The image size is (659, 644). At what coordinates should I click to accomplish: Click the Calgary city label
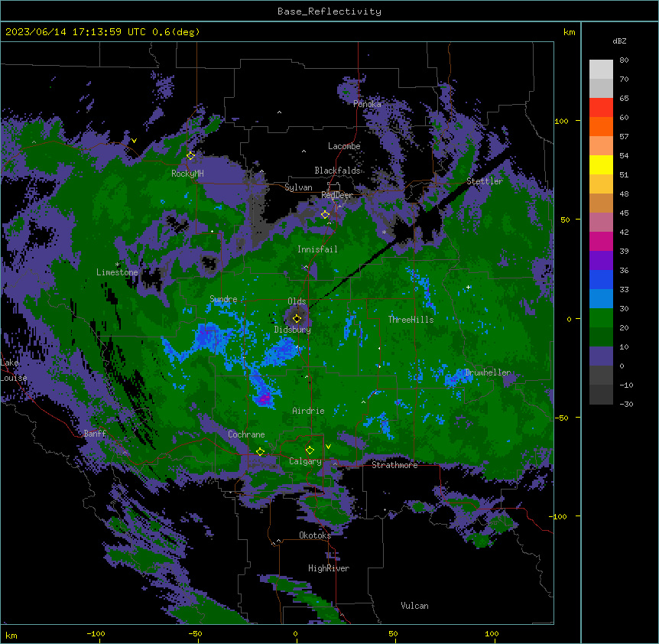(x=305, y=461)
